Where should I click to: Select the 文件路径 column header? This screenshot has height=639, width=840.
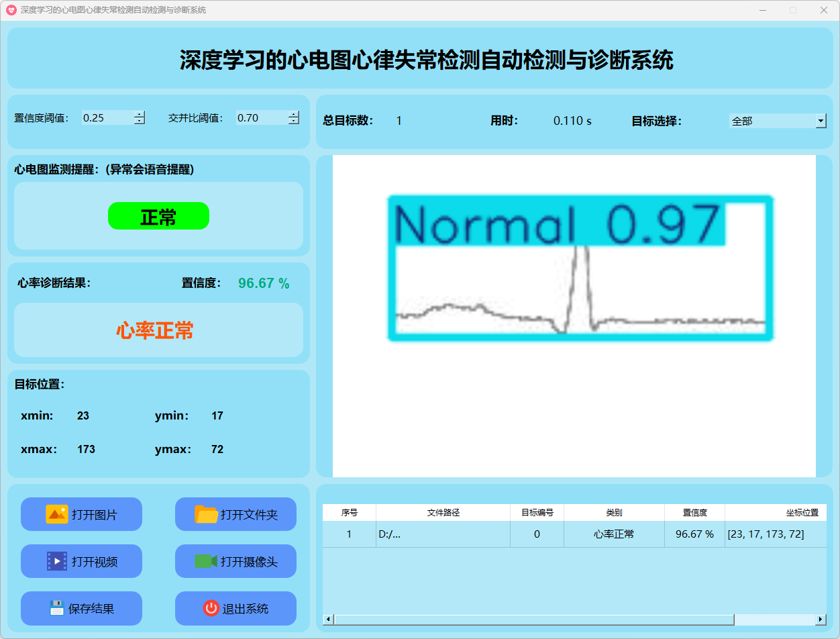[x=443, y=512]
